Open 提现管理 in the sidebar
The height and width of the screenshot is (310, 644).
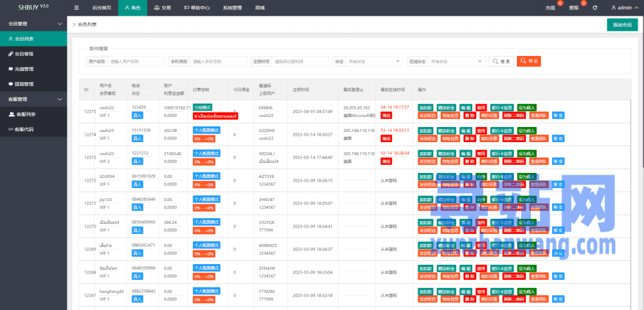tap(34, 84)
